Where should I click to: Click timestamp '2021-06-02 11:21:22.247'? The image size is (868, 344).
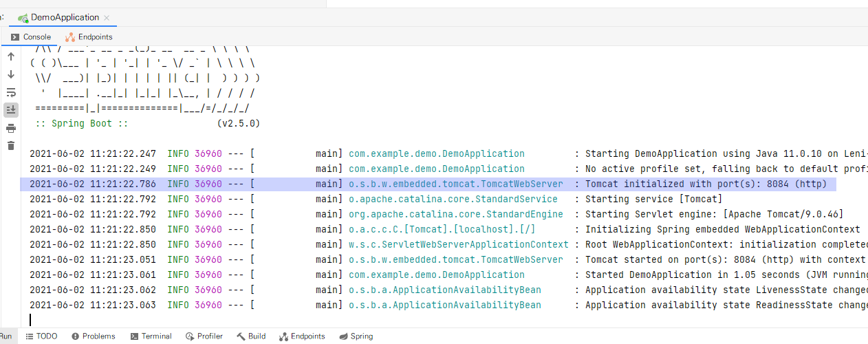pyautogui.click(x=93, y=153)
